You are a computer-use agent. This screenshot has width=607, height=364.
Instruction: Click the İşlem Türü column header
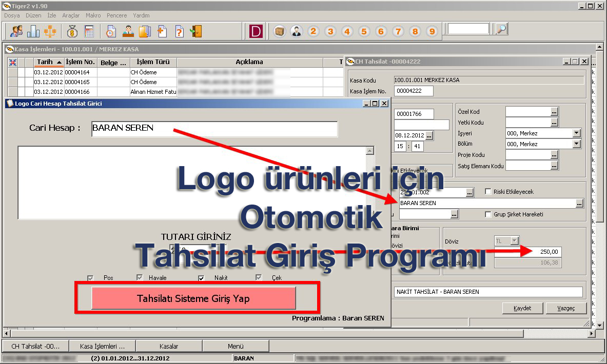153,62
